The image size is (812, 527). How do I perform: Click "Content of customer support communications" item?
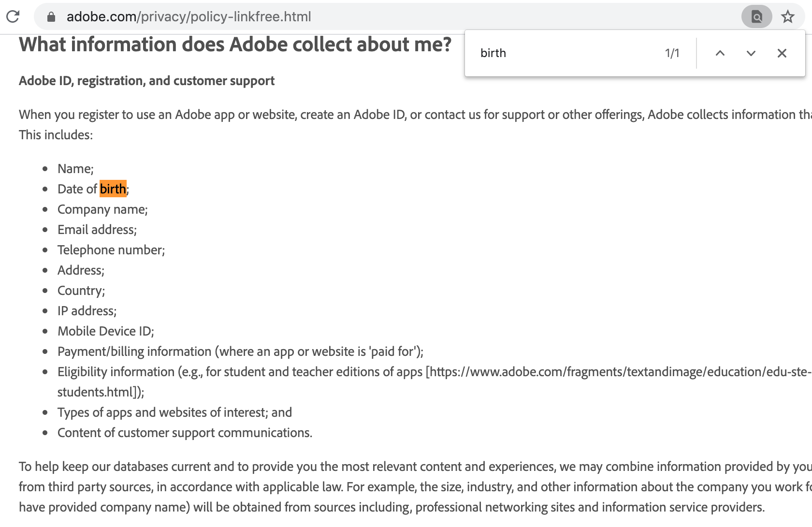coord(185,433)
